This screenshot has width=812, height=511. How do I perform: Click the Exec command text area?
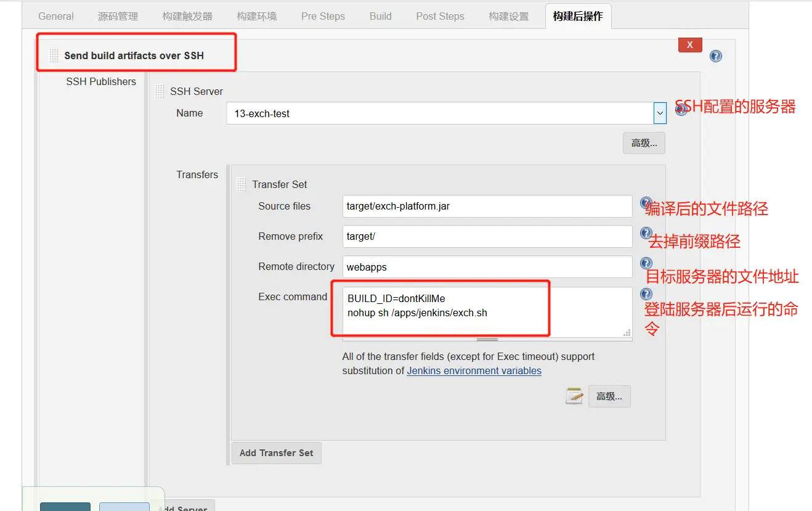point(487,312)
